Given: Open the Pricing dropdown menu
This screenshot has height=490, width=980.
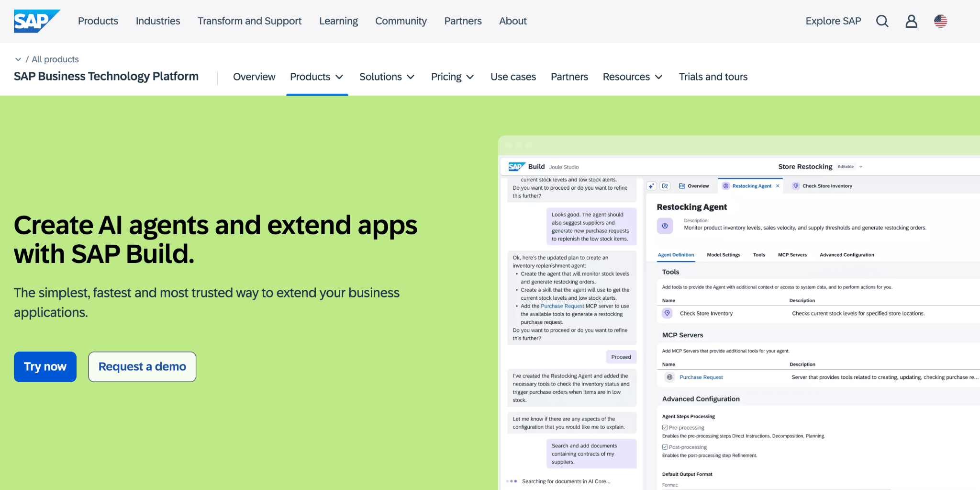Looking at the screenshot, I should (x=452, y=77).
